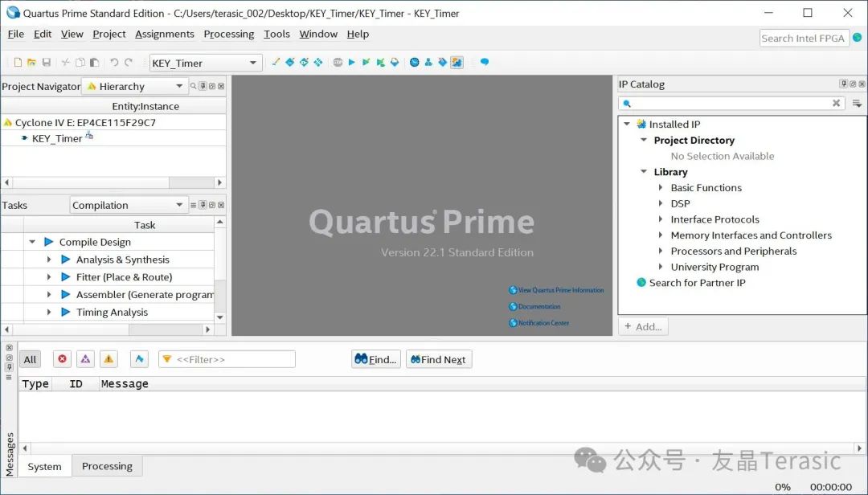The image size is (868, 495).
Task: Click the blue Start Compilation play icon
Action: (351, 62)
